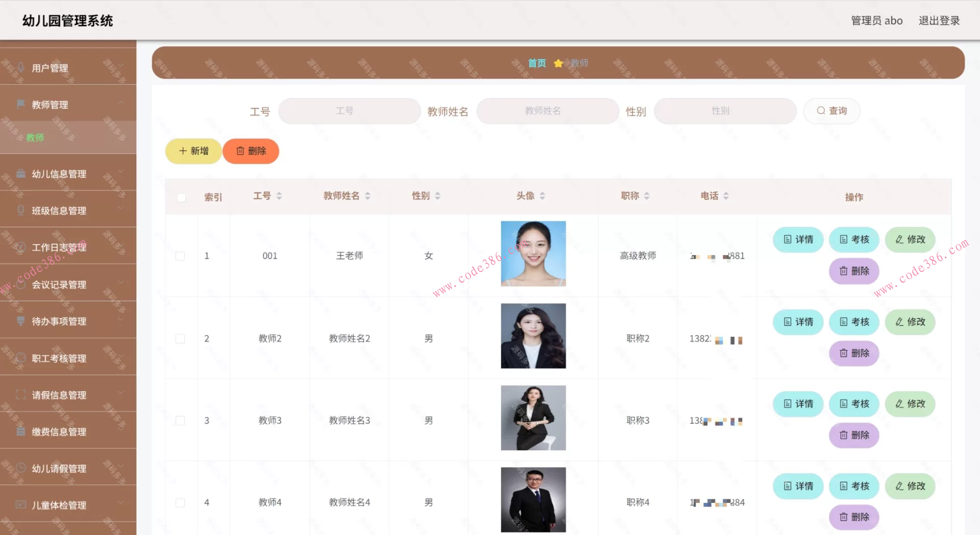The width and height of the screenshot is (980, 535).
Task: Mark the checkbox for 教师姓名4 row
Action: (x=180, y=503)
